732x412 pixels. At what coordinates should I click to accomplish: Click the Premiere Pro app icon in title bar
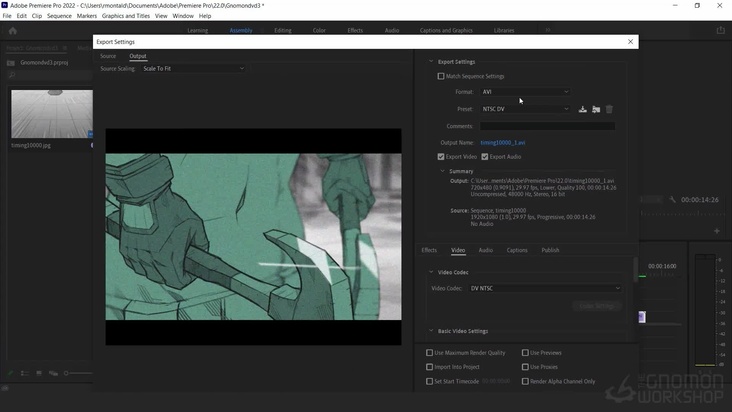click(5, 5)
